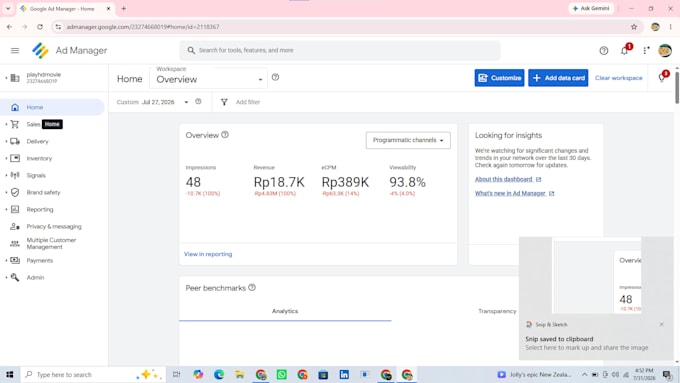Image resolution: width=680 pixels, height=383 pixels.
Task: Click the Inventory sidebar icon
Action: coord(15,158)
